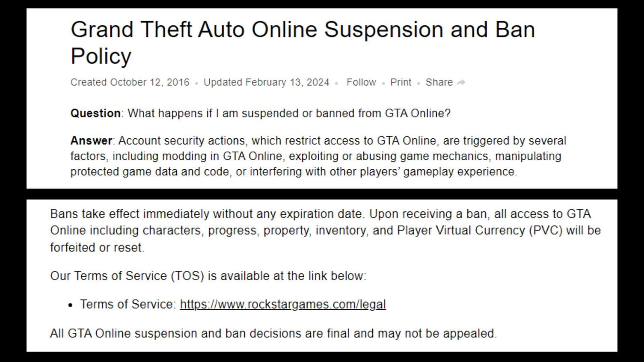Click the 'Created October 12, 2016' text
This screenshot has height=362, width=644.
[130, 82]
